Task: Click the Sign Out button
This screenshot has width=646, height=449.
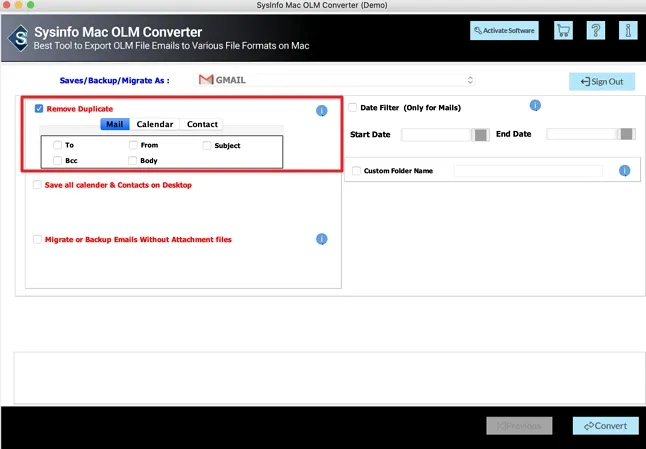Action: [602, 82]
